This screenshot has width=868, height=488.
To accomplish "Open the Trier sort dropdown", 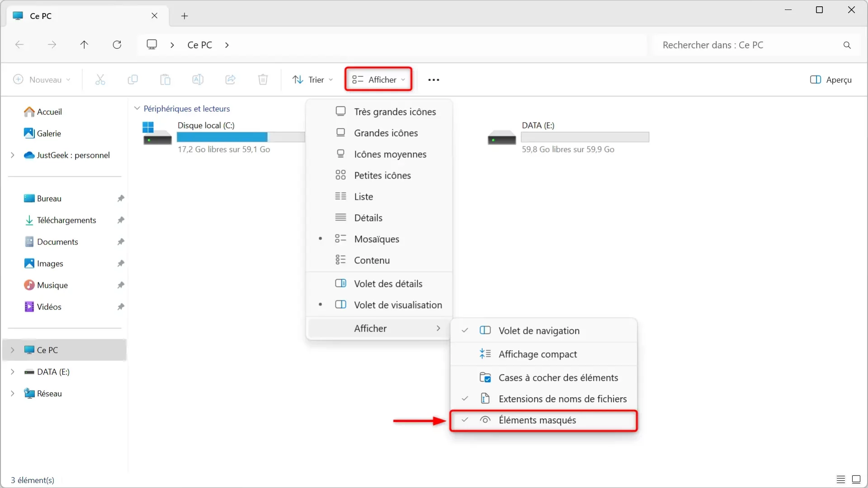I will coord(312,80).
